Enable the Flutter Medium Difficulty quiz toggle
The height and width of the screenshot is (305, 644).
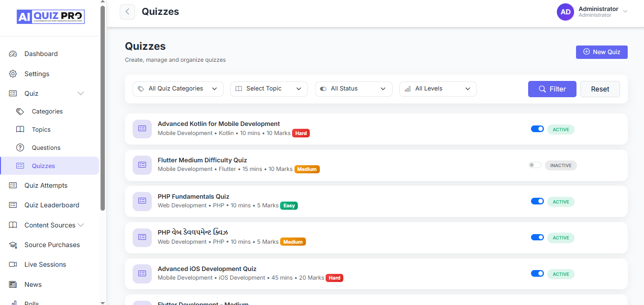point(535,165)
